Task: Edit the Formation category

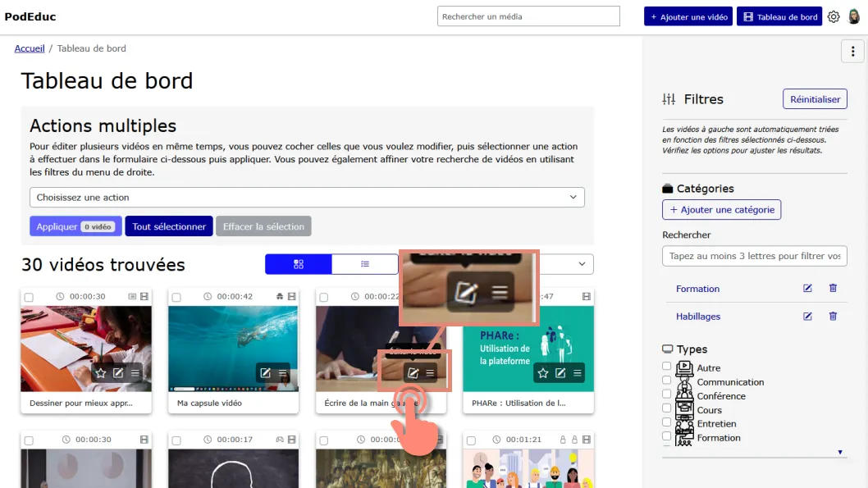Action: pos(807,288)
